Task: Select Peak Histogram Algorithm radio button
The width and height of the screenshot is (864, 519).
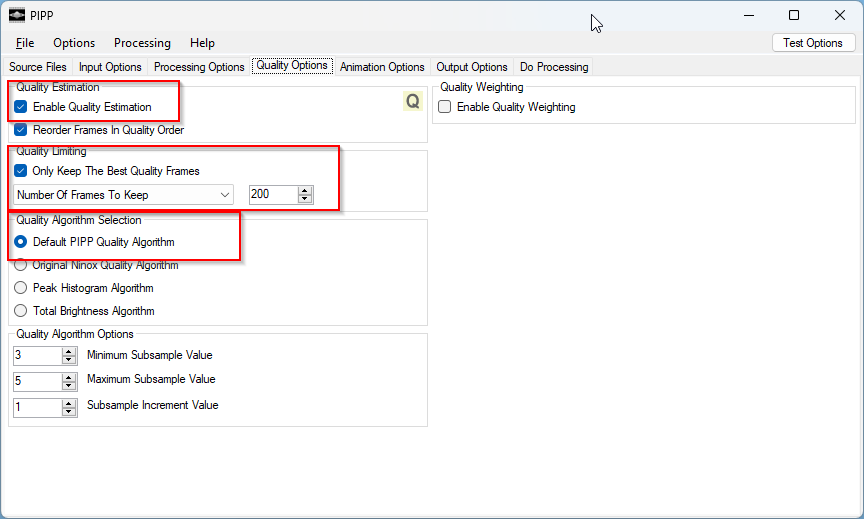Action: click(x=20, y=288)
